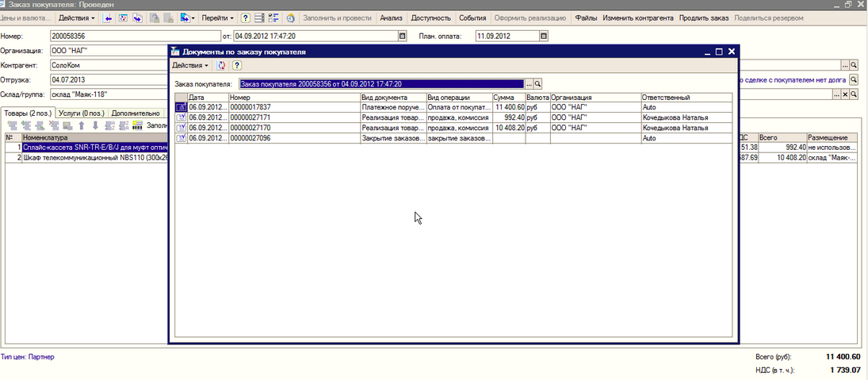Click the add-row icon in the Товары table toolbar

click(x=12, y=125)
